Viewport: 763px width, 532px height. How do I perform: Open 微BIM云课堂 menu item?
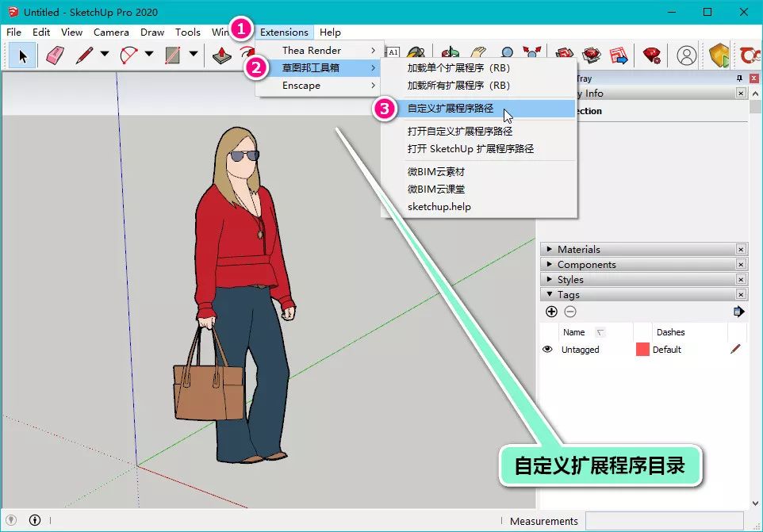(x=479, y=189)
